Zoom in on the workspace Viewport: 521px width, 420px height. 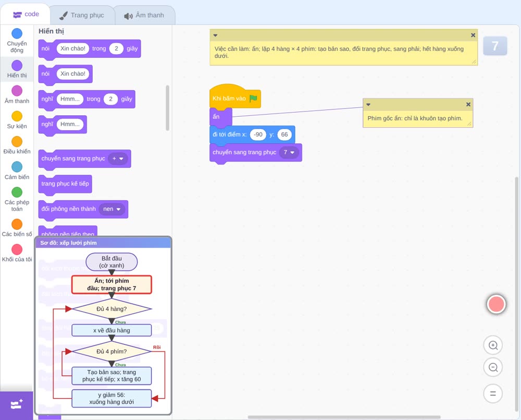coord(493,345)
